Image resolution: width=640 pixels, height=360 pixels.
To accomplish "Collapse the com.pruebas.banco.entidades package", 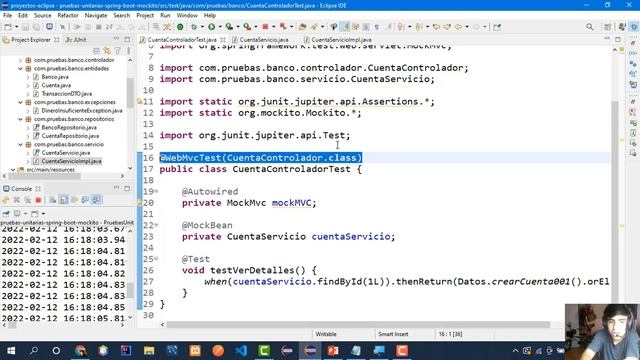I will click(x=20, y=69).
